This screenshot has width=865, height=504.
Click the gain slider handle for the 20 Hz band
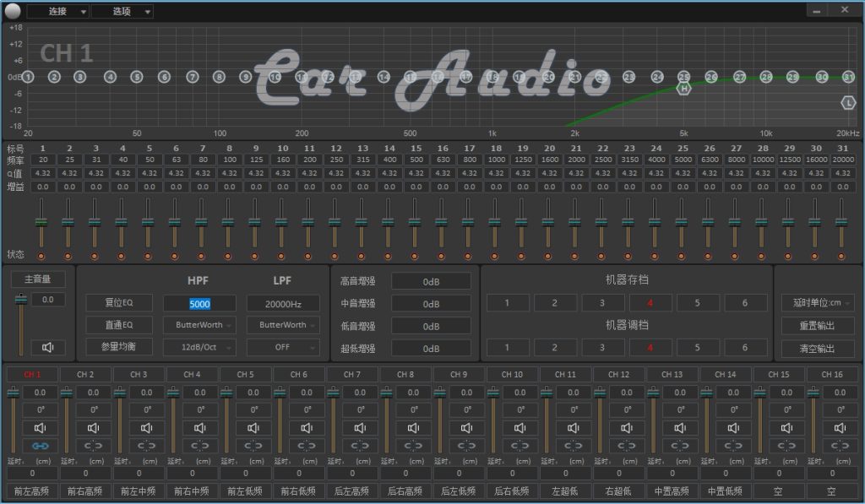(41, 222)
